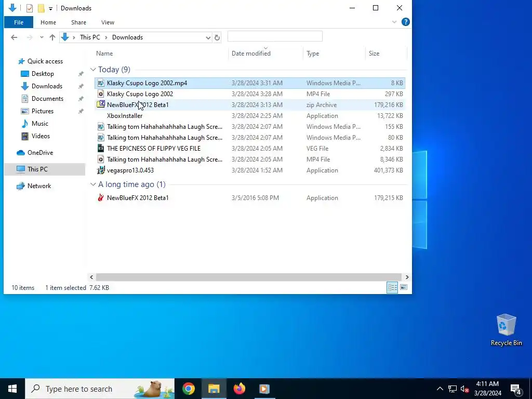The image size is (532, 399).
Task: Refresh the Downloads folder
Action: coord(217,37)
